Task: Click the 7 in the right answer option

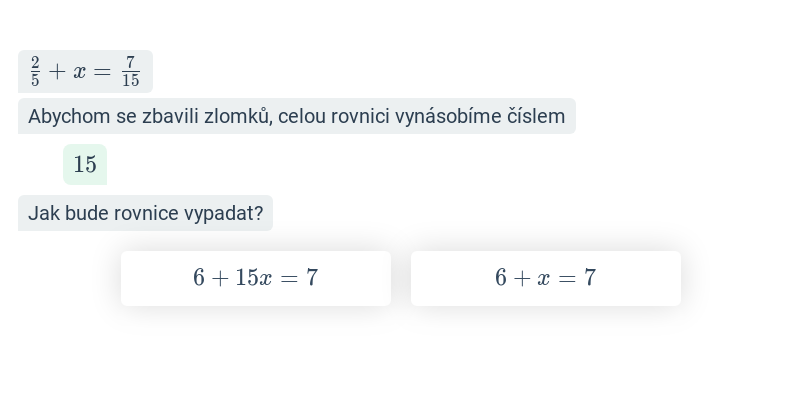Action: coord(590,278)
